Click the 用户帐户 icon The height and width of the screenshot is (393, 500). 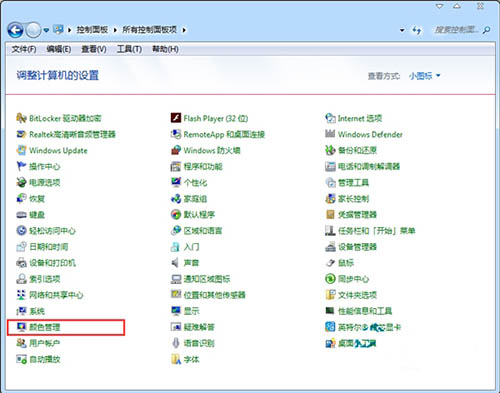coord(21,343)
